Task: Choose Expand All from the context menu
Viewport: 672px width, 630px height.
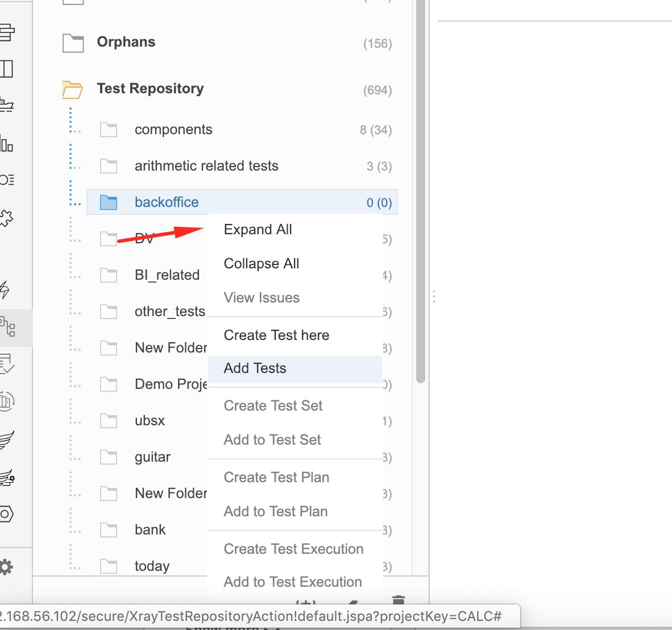Action: (x=258, y=229)
